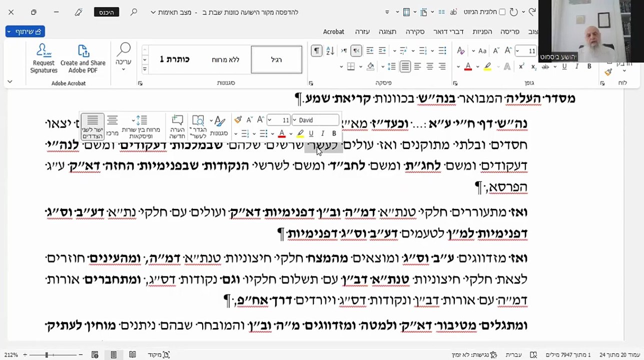Expand the styles gallery
Image resolution: width=644 pixels, height=360 pixels.
[x=145, y=69]
